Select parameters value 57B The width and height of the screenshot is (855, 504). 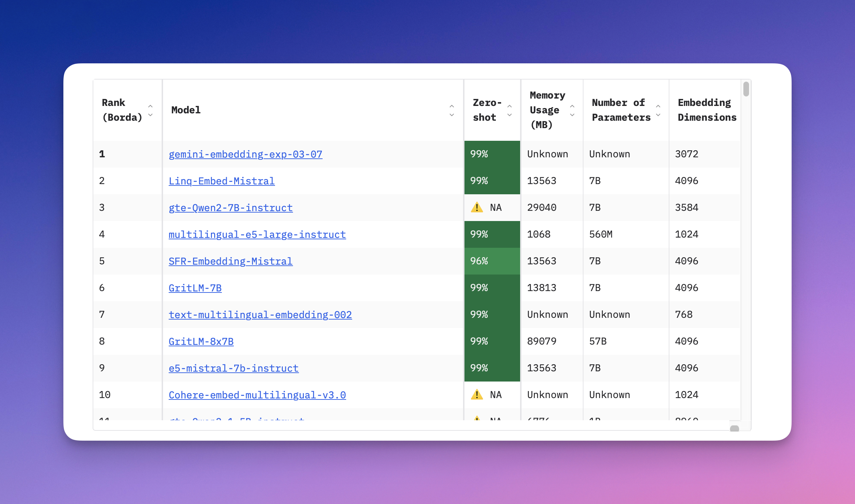[x=598, y=341]
